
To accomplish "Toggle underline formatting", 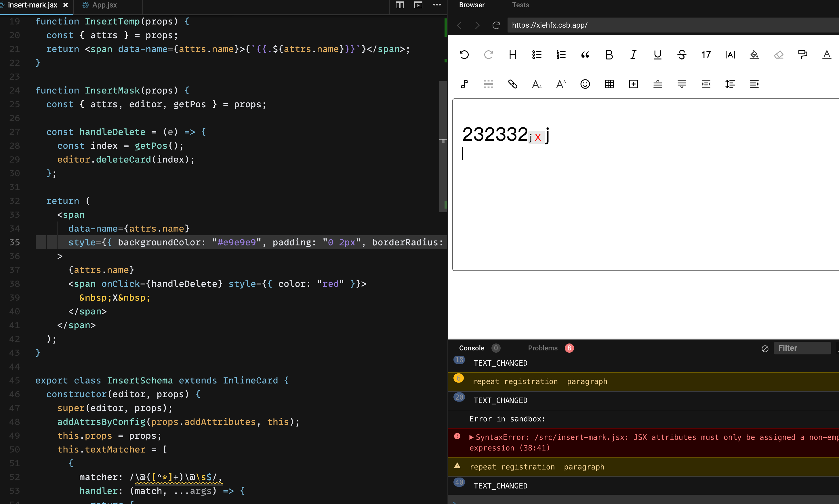I will point(657,55).
